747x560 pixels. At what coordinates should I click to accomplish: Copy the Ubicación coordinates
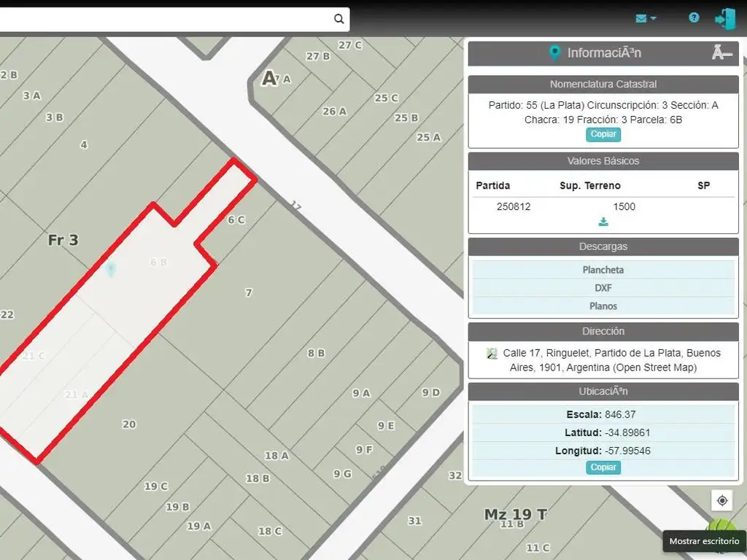603,467
